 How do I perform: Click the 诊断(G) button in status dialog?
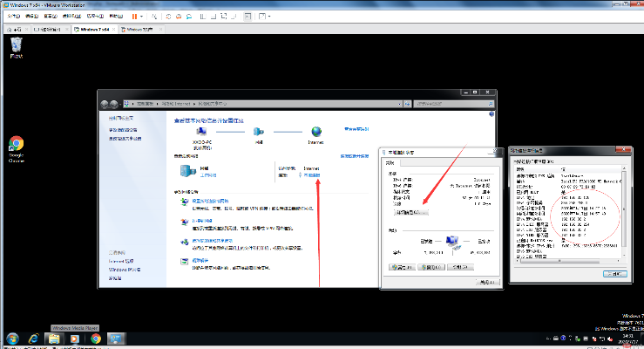pyautogui.click(x=460, y=267)
